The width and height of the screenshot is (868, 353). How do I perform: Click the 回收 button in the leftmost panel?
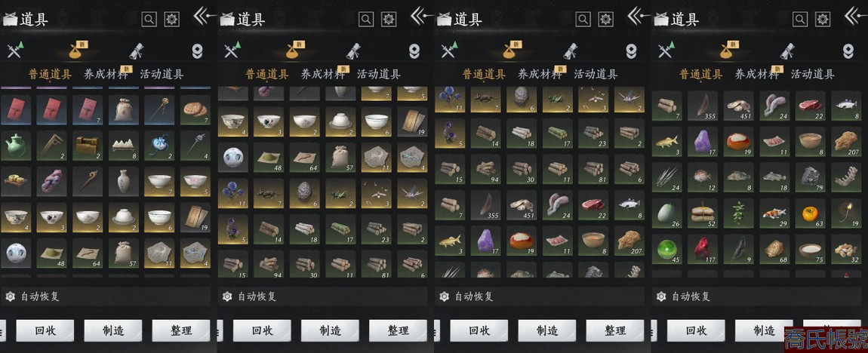point(45,331)
